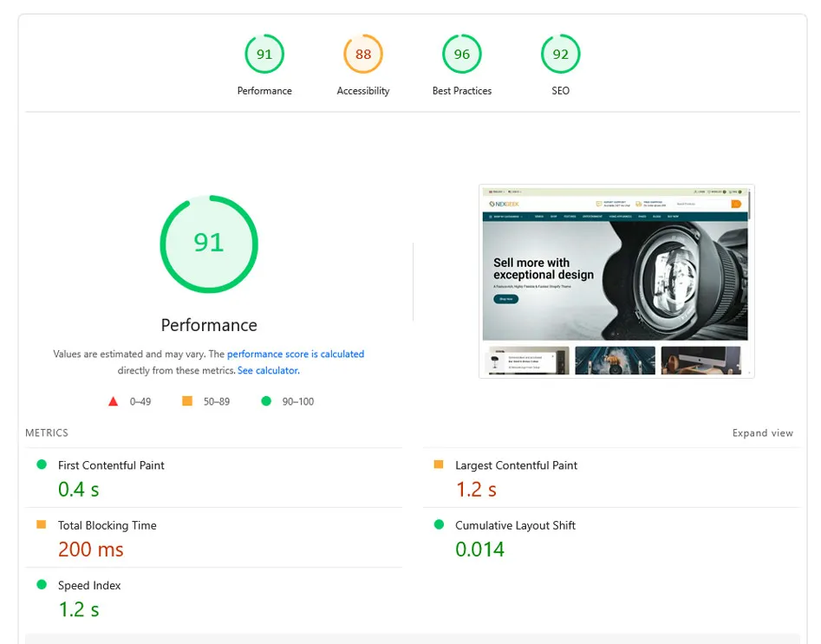
Task: Click the green circle beside Speed Index
Action: 41,585
